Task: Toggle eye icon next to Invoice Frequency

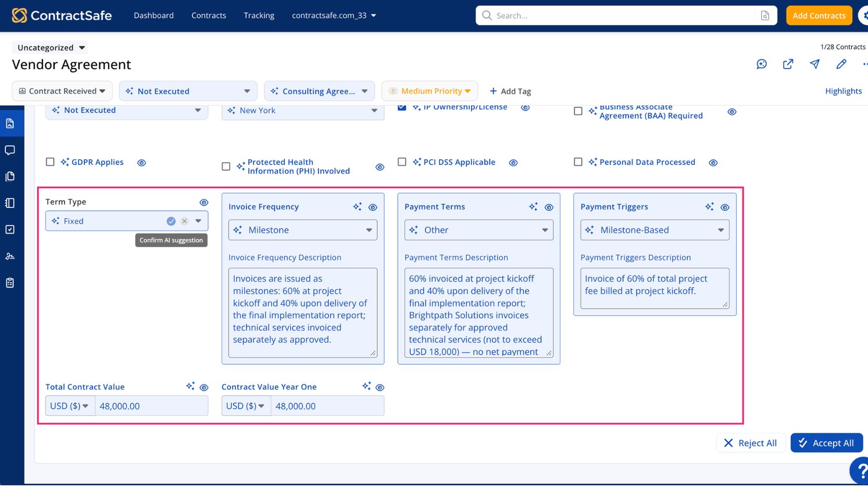Action: [373, 207]
